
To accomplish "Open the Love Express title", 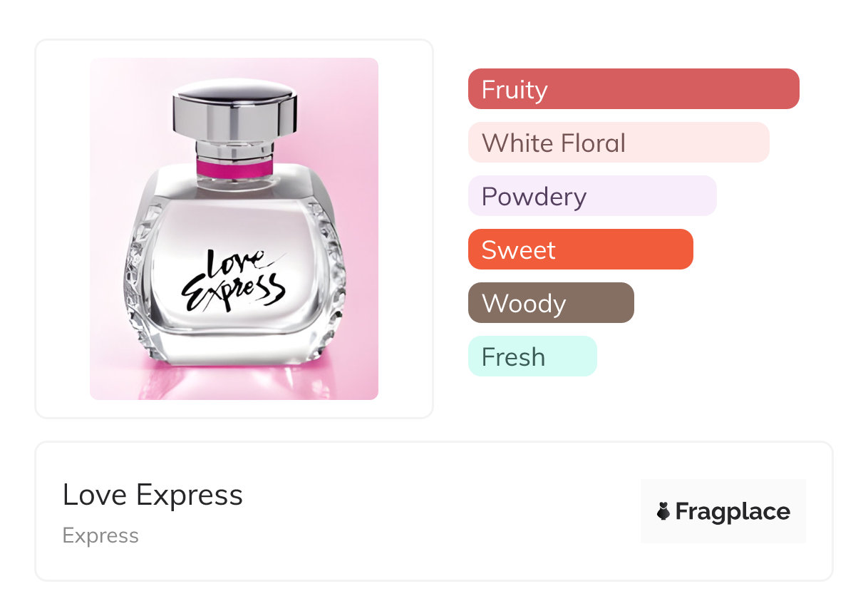I will (153, 495).
